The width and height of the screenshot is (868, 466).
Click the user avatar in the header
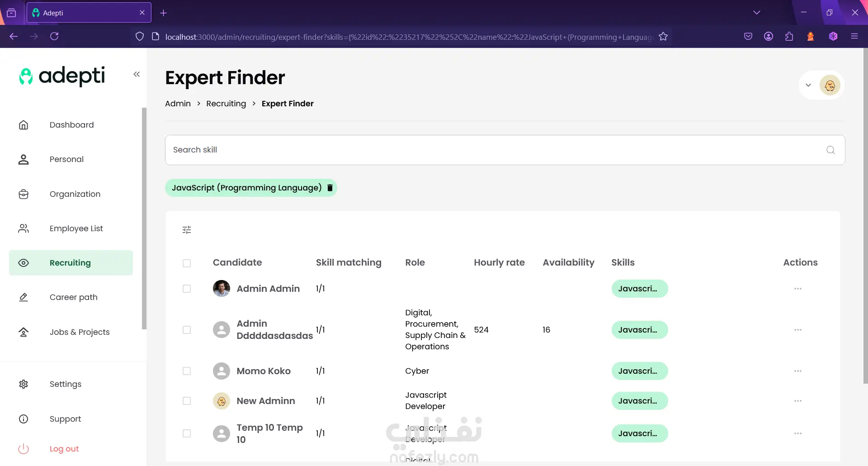pyautogui.click(x=830, y=85)
